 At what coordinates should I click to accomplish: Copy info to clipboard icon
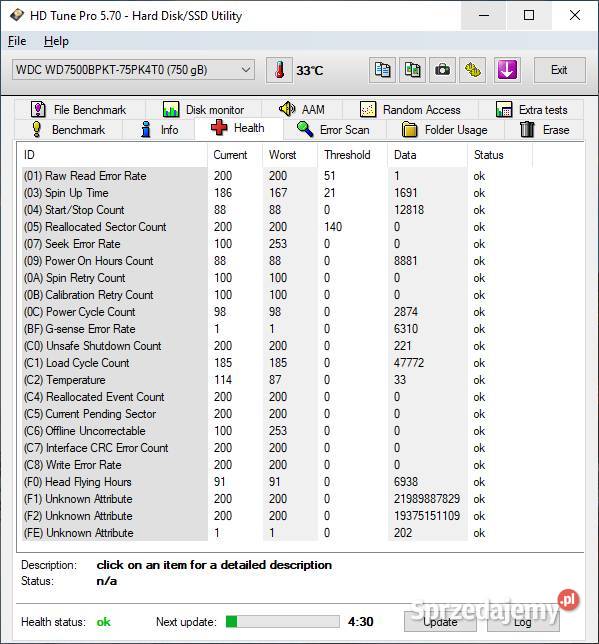coord(382,70)
